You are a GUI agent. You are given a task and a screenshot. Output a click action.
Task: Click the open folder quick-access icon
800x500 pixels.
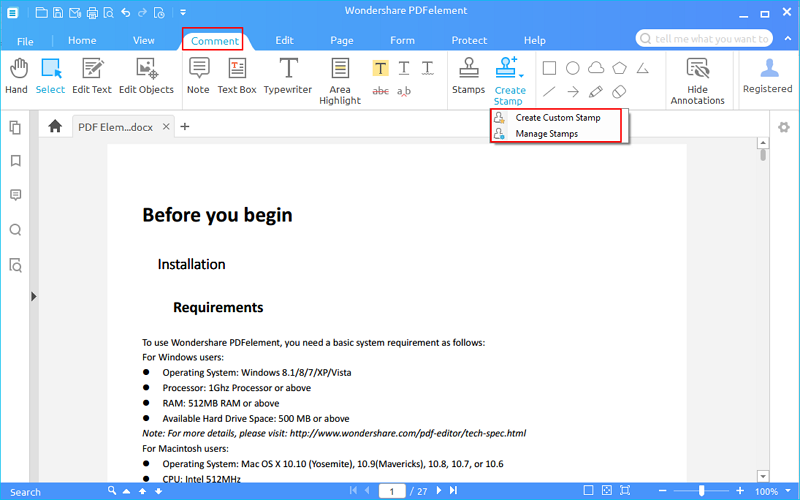coord(41,13)
